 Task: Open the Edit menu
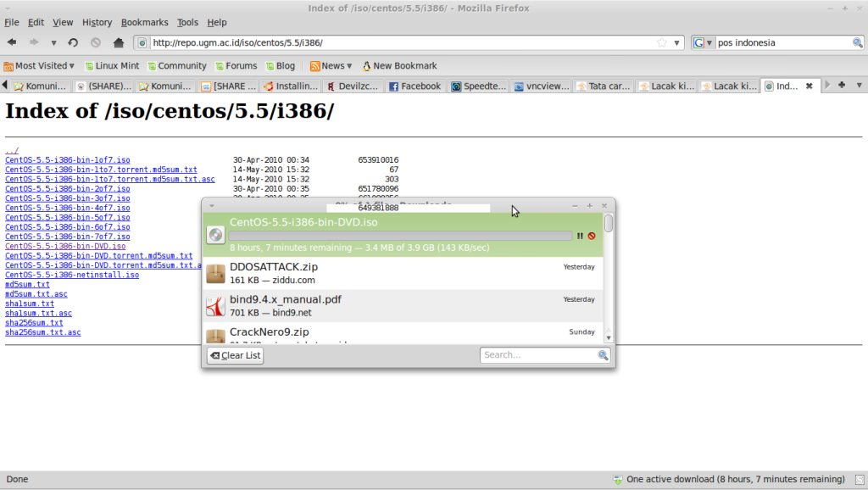pos(36,23)
